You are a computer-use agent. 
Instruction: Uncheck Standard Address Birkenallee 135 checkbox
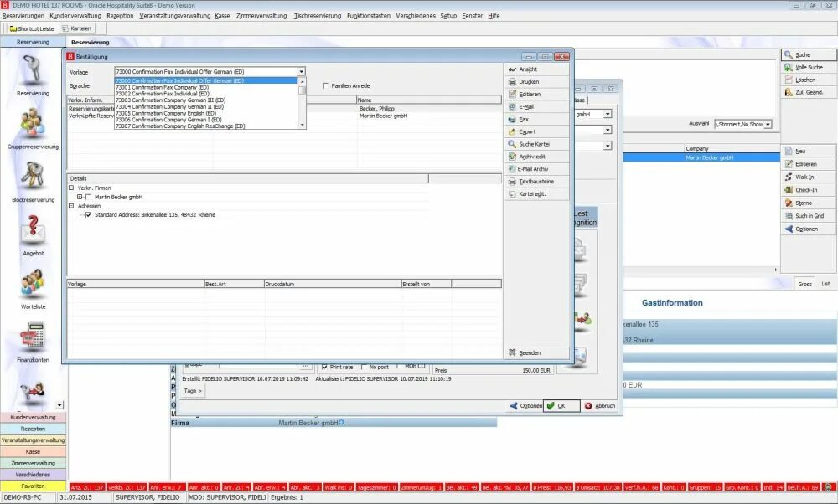pyautogui.click(x=89, y=214)
